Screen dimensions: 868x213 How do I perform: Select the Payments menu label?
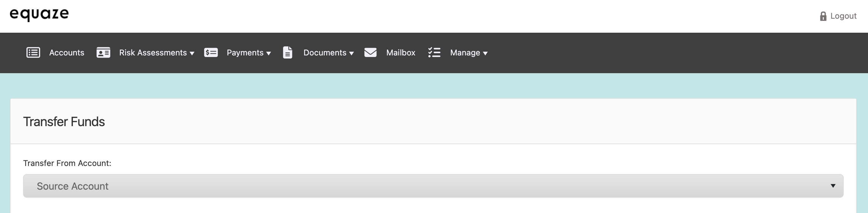coord(245,53)
